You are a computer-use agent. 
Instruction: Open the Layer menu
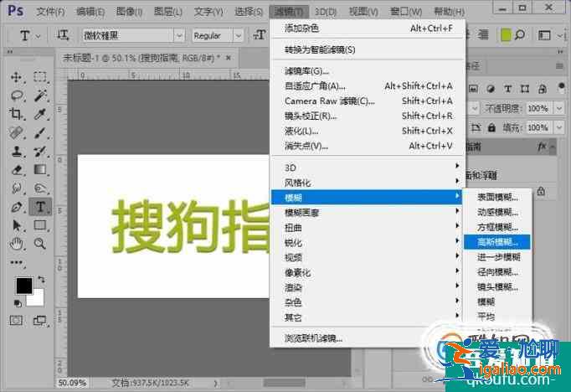168,12
